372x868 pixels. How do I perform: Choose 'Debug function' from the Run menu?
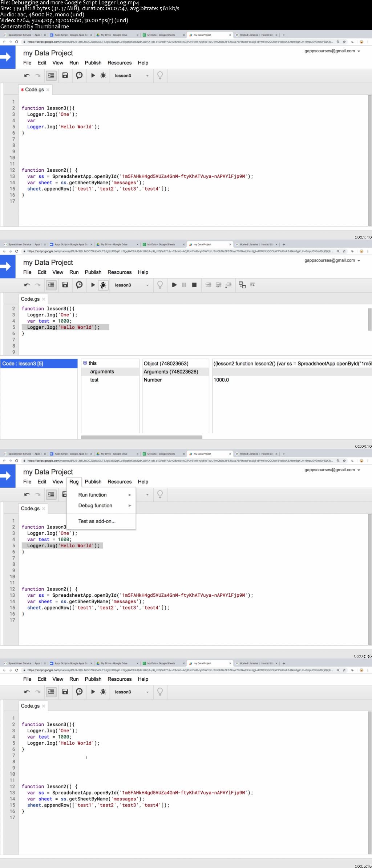click(x=101, y=506)
